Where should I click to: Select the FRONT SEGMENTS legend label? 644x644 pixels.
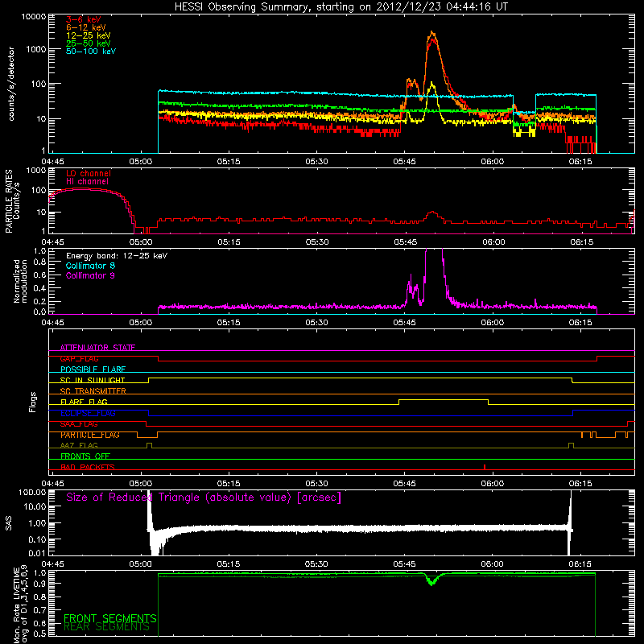click(x=110, y=618)
